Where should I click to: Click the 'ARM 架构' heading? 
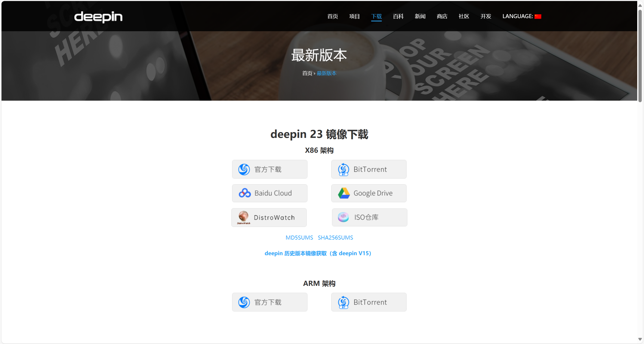coord(319,283)
